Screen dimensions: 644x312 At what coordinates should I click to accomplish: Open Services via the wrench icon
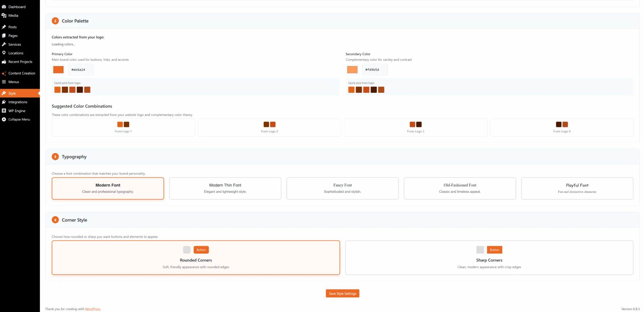point(4,44)
